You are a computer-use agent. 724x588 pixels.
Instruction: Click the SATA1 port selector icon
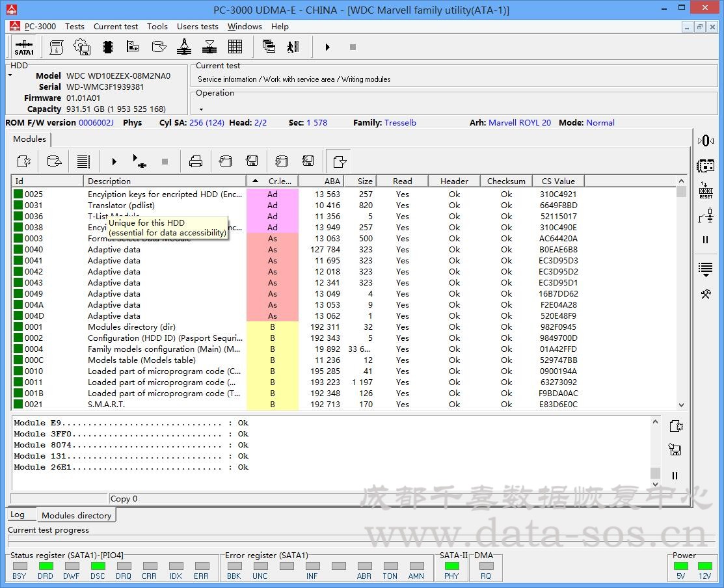(24, 47)
